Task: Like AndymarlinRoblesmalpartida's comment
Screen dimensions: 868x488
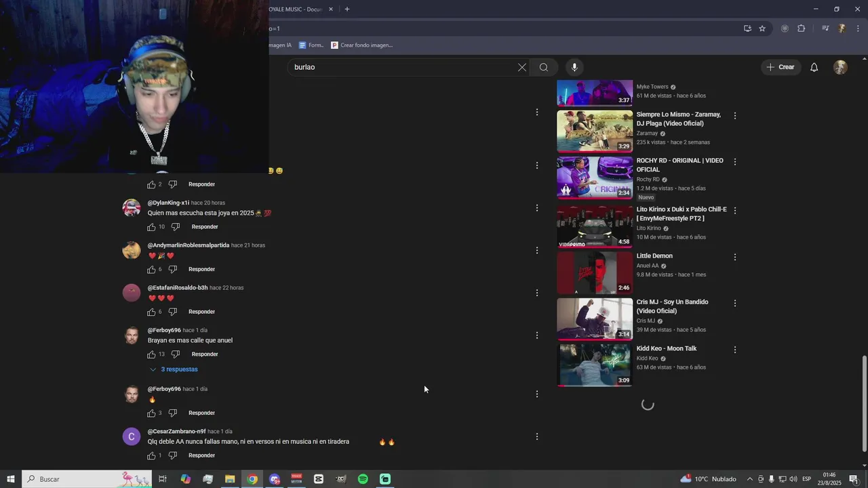Action: tap(151, 269)
